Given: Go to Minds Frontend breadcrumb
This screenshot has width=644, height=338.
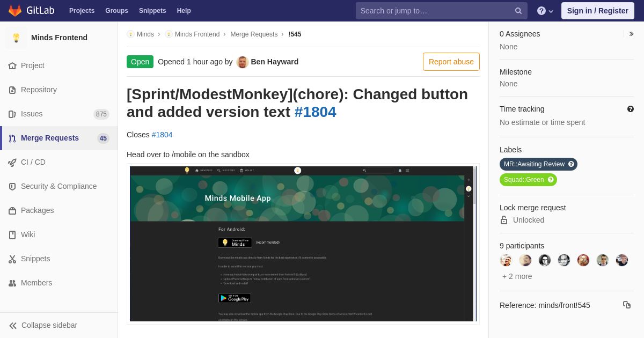Looking at the screenshot, I should click(x=197, y=34).
